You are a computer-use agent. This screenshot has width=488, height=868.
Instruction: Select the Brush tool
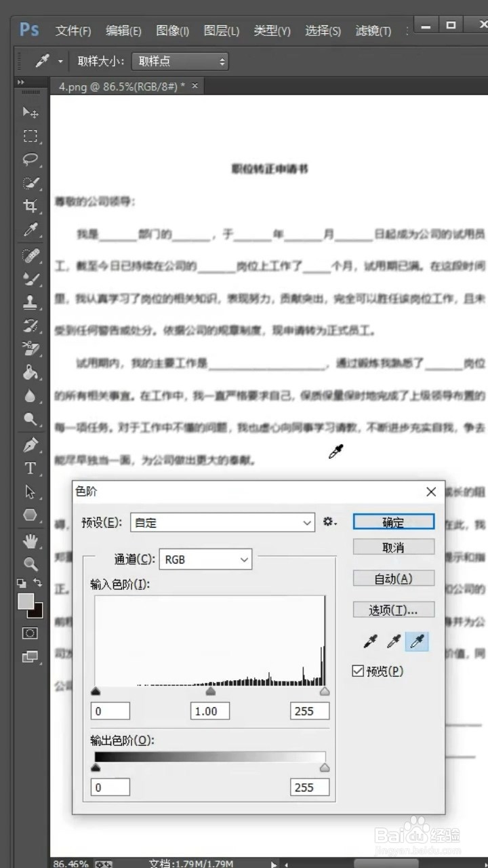coord(30,279)
